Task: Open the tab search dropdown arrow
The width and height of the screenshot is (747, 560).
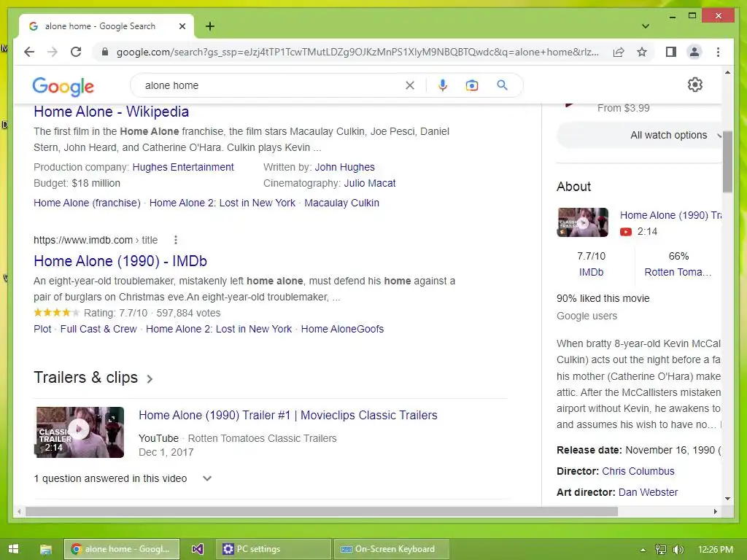Action: (645, 26)
